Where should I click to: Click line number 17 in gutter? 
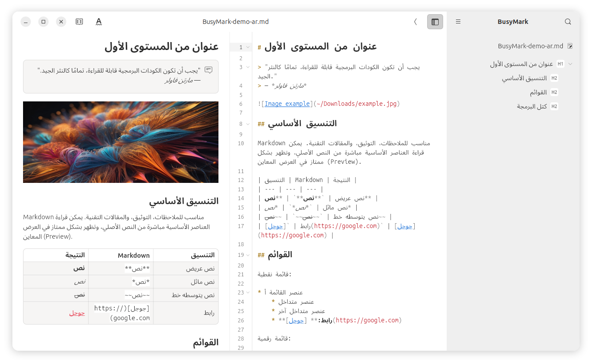(241, 226)
